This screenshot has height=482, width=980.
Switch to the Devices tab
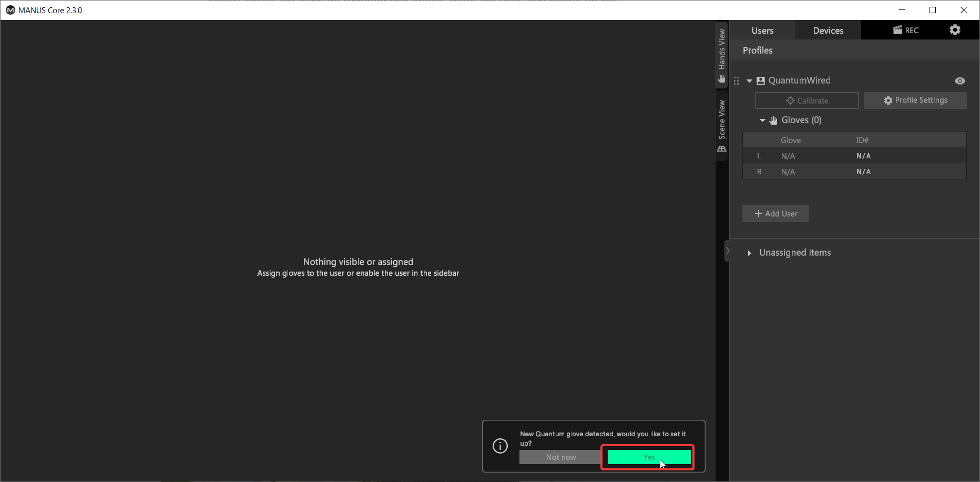pyautogui.click(x=828, y=31)
